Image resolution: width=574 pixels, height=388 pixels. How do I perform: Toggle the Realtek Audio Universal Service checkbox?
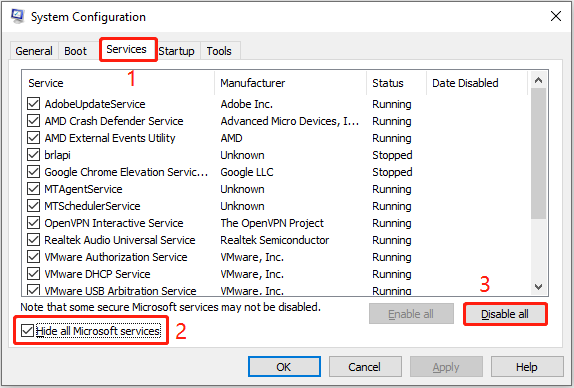tap(34, 240)
